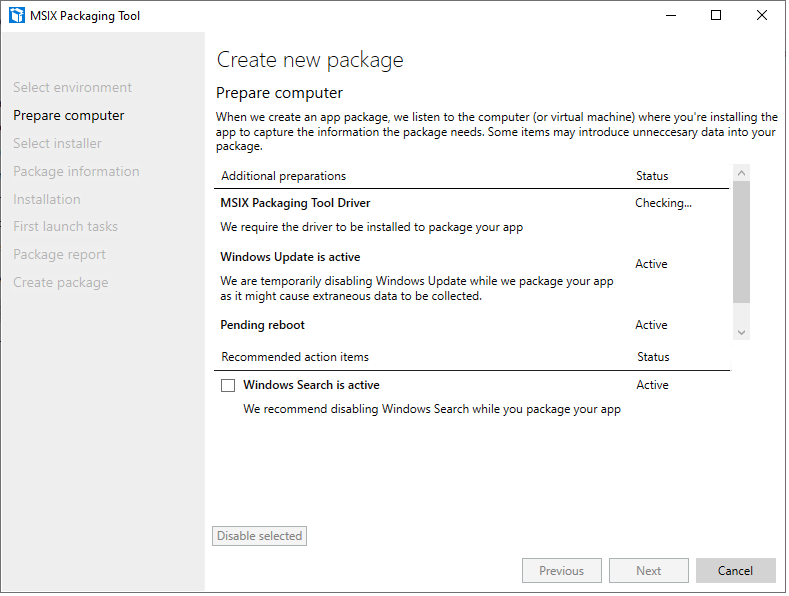Click the preparations list scrollbar thumb
This screenshot has height=596, width=789.
click(741, 243)
